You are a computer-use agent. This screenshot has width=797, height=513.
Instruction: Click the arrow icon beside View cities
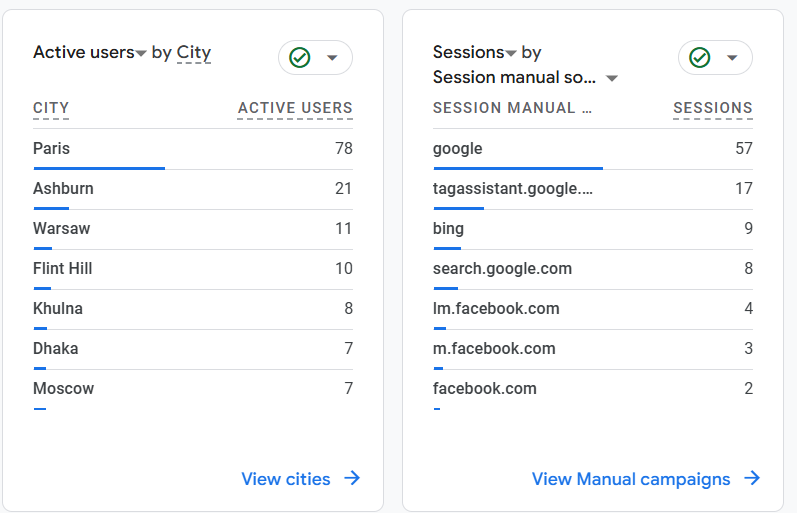pos(352,478)
